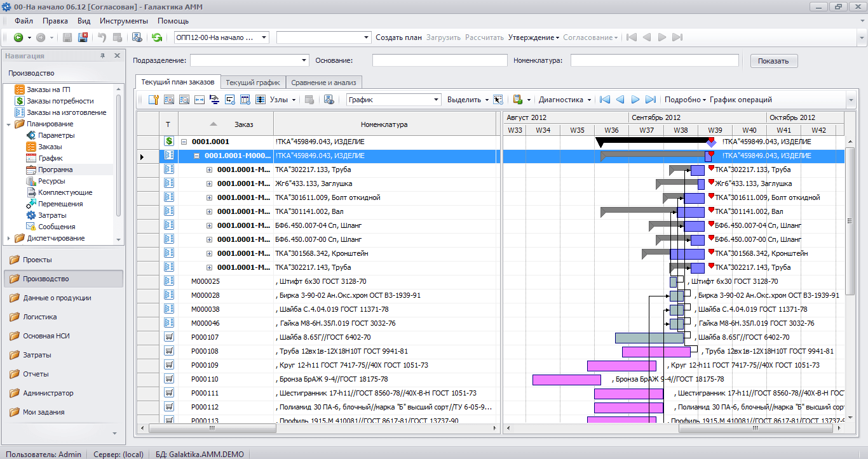The image size is (868, 459).
Task: Click the plan toolbar's print preview icon
Action: pyautogui.click(x=329, y=100)
